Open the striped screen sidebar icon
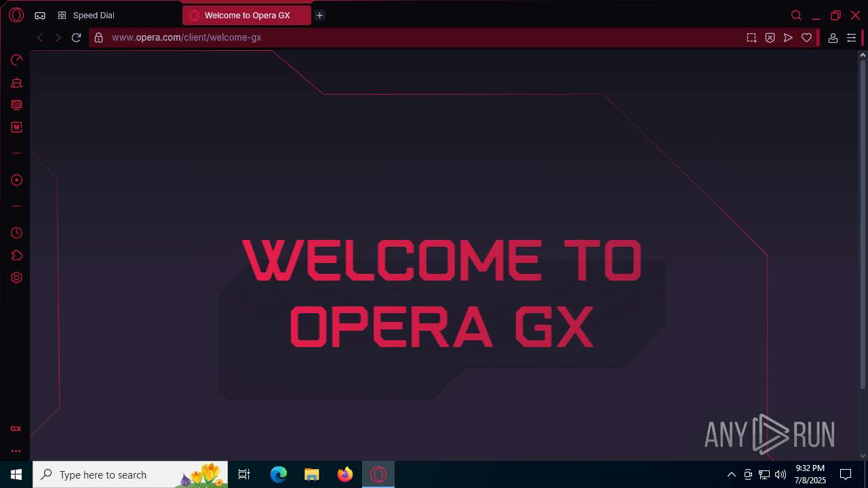This screenshot has height=488, width=868. [16, 105]
